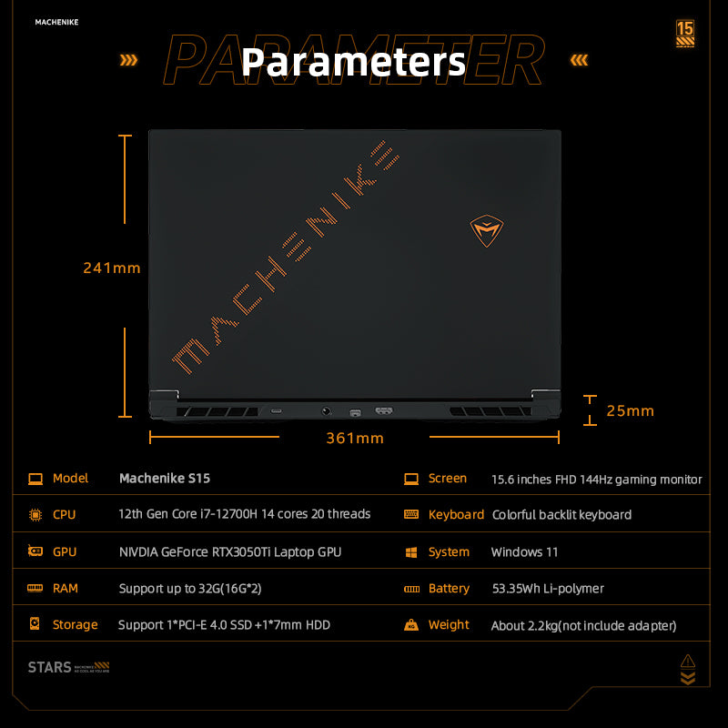The width and height of the screenshot is (728, 728).
Task: Click the 361mm width label
Action: point(355,439)
